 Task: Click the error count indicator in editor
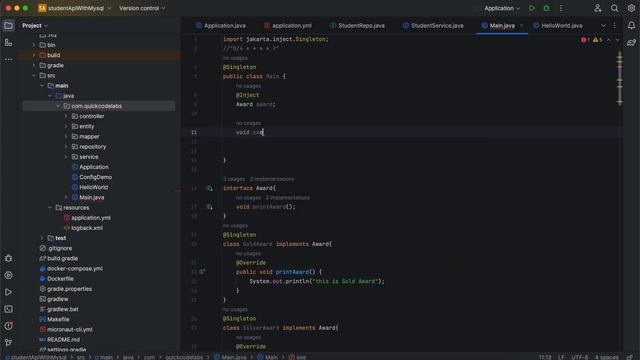(585, 40)
